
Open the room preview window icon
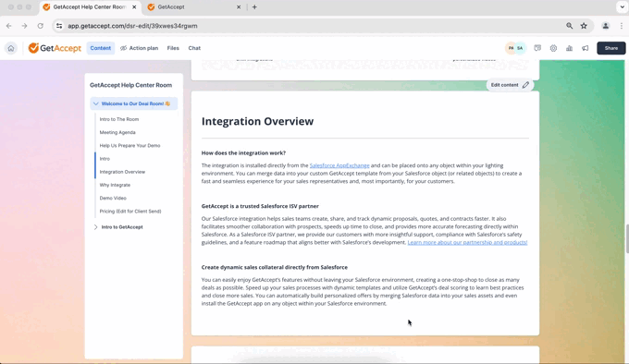pyautogui.click(x=537, y=48)
